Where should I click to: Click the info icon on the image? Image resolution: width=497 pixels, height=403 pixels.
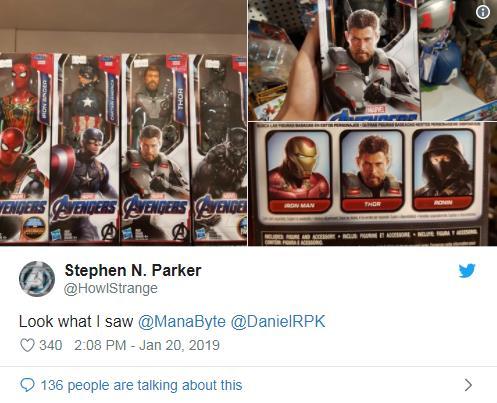point(483,12)
